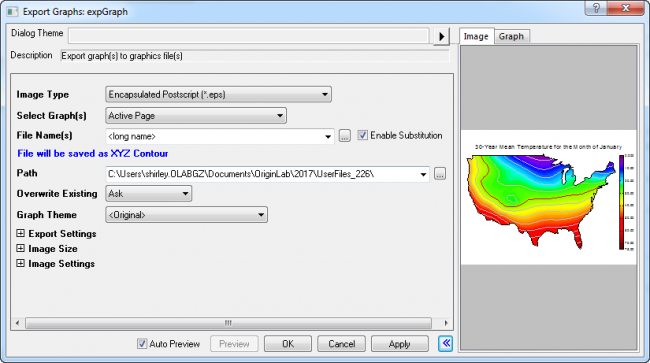
Task: Open the File Name(s) combo box arrow
Action: (x=327, y=136)
